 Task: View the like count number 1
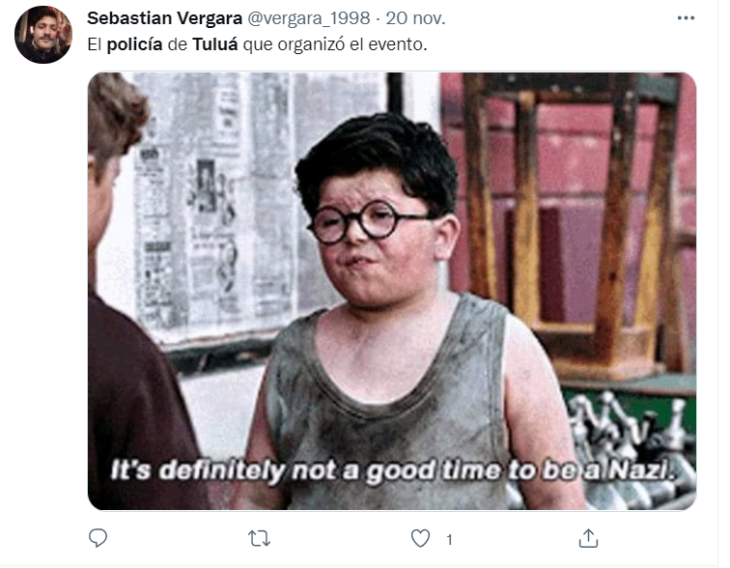coord(449,540)
